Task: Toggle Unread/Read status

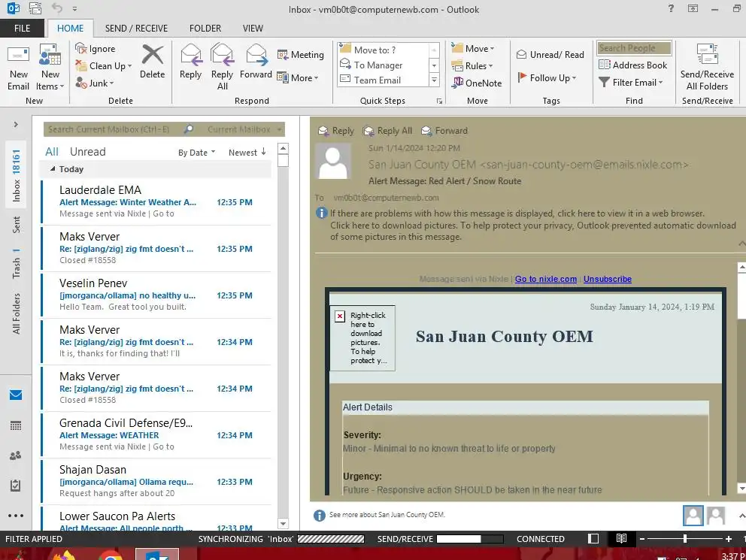Action: click(x=550, y=55)
